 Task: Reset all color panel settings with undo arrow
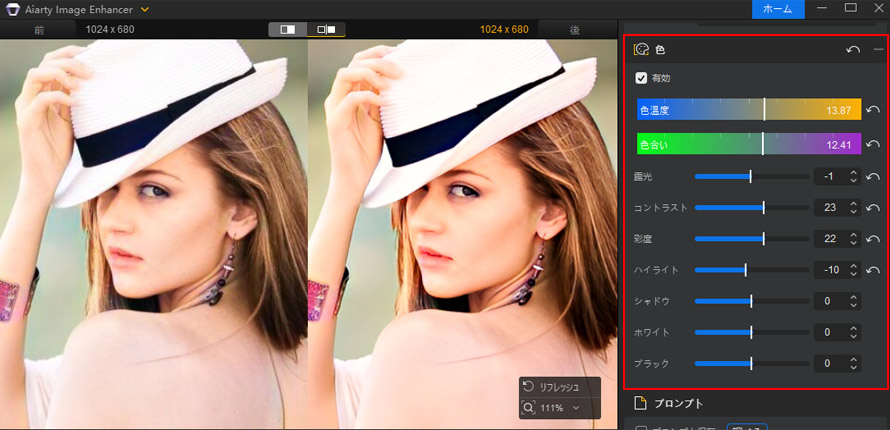tap(853, 50)
